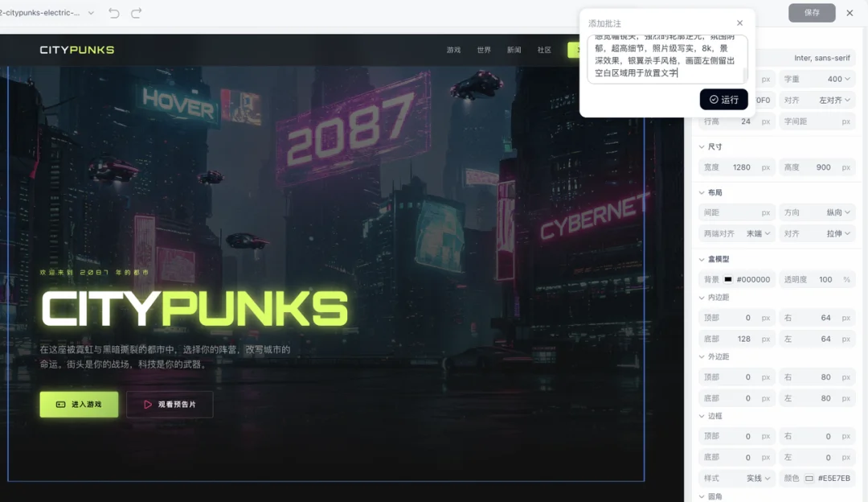Collapse the 内边距 section
Viewport: 868px width, 502px height.
point(702,298)
